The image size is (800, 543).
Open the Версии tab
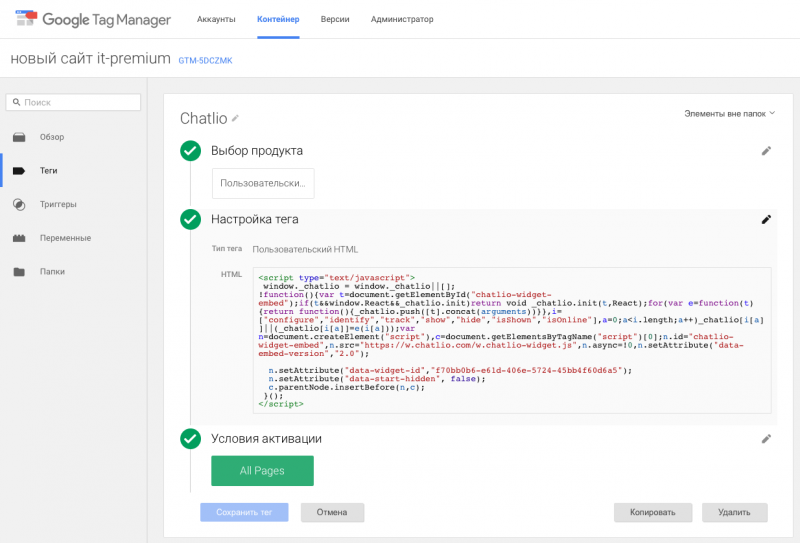(x=334, y=19)
